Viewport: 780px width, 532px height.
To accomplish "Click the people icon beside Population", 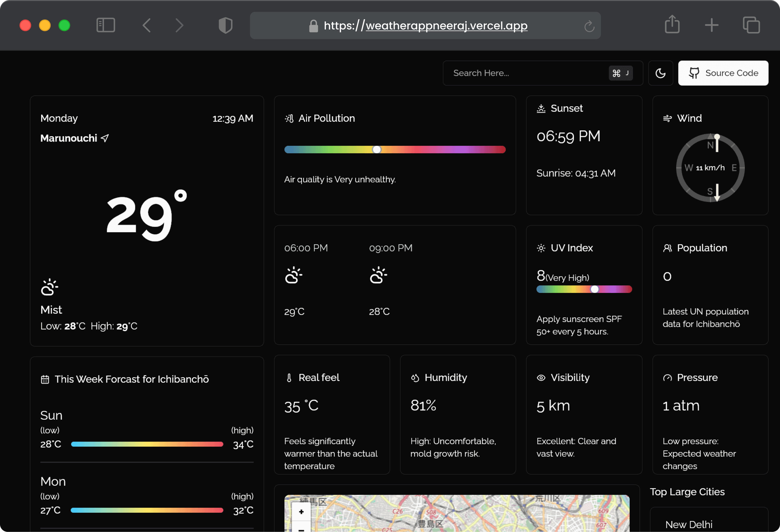I will [x=667, y=248].
